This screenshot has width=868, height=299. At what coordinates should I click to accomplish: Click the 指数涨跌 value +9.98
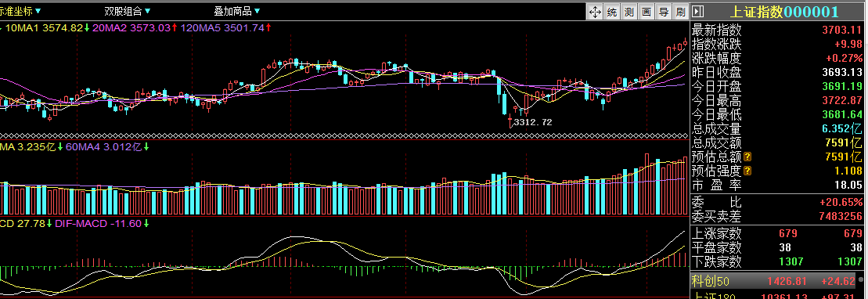point(848,45)
